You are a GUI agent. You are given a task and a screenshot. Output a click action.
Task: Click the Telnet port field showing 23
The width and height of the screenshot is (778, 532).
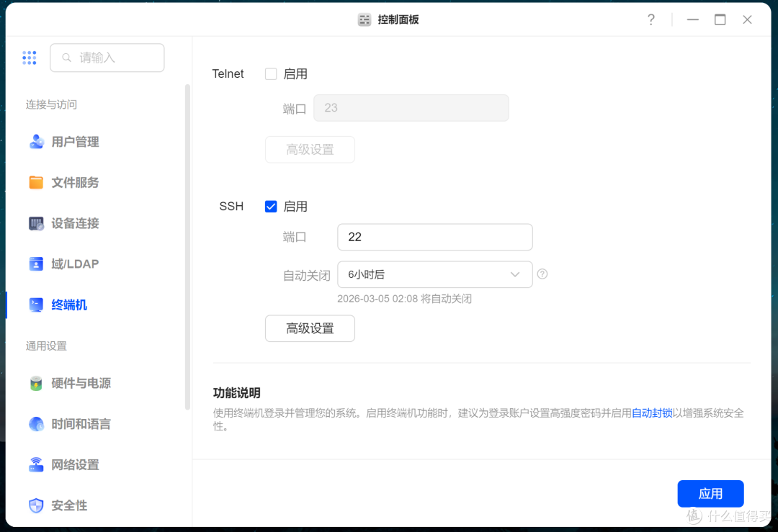(411, 107)
